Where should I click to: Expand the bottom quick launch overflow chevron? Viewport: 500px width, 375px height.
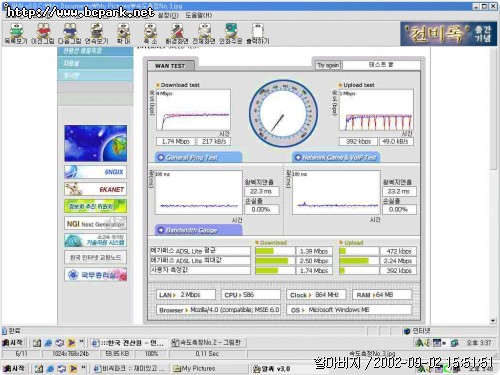[x=83, y=368]
